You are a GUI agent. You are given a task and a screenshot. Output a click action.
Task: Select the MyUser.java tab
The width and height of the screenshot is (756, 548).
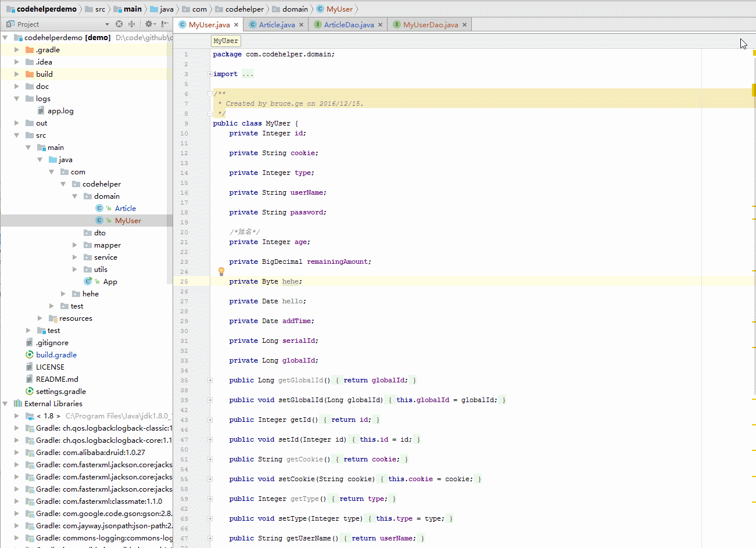click(209, 24)
